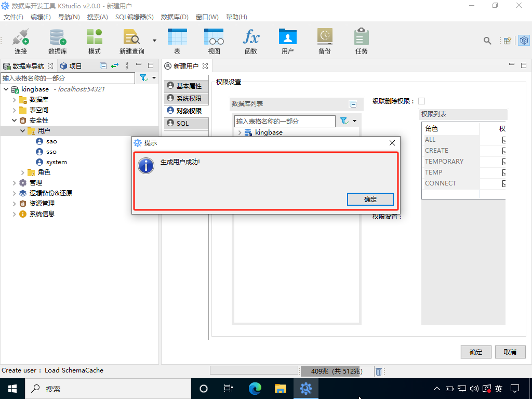Click 确定 in the 提示 dialog
This screenshot has height=399, width=532.
coord(370,199)
